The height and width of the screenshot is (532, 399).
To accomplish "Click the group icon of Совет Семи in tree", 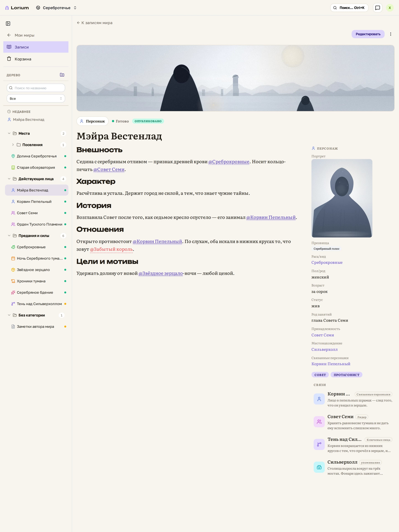I will coord(13,213).
